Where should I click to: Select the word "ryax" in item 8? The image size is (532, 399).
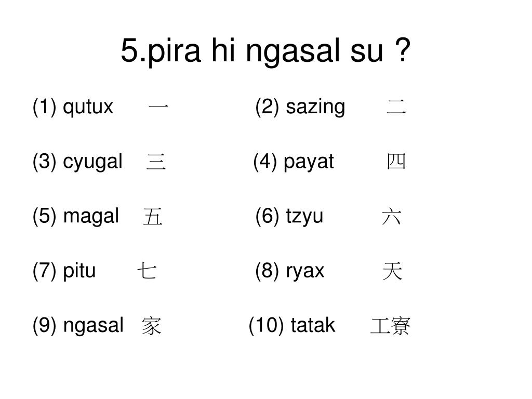[x=305, y=272]
